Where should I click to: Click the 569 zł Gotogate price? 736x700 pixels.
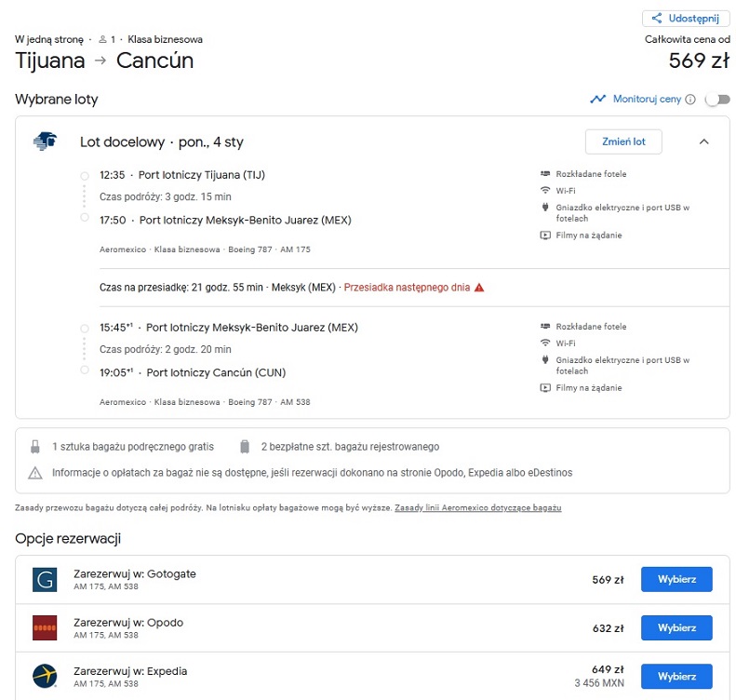(x=608, y=580)
